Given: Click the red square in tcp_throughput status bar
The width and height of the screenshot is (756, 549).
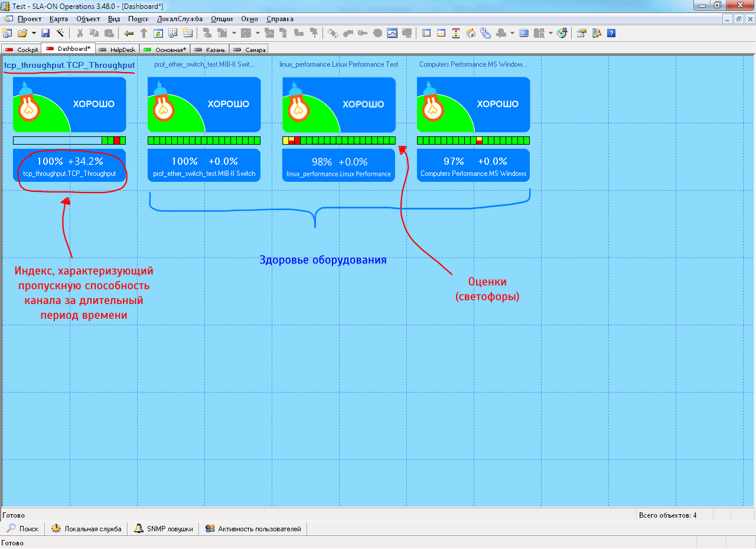Looking at the screenshot, I should point(117,140).
